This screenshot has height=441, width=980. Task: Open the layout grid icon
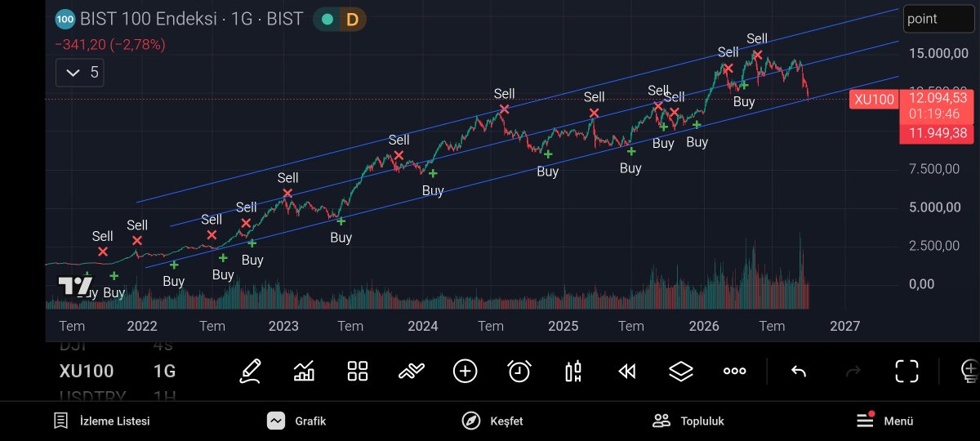pos(358,372)
